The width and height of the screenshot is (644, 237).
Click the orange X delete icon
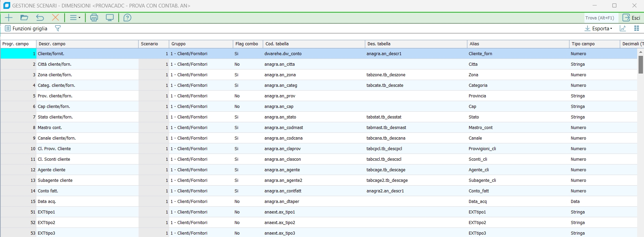click(55, 18)
